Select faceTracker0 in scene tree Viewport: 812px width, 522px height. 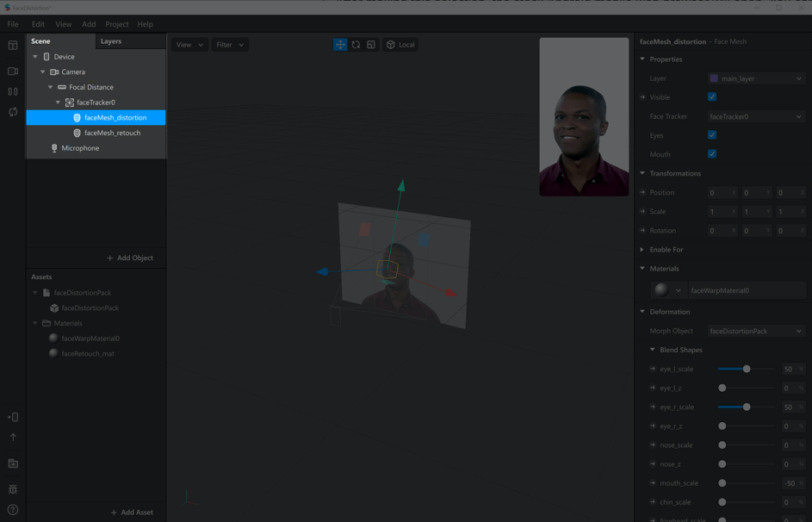click(x=96, y=103)
